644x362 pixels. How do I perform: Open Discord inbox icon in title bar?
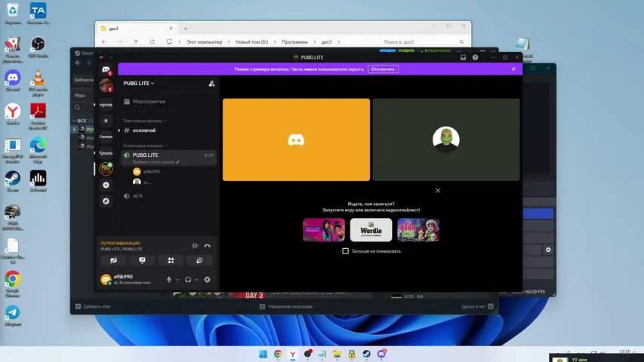[463, 57]
